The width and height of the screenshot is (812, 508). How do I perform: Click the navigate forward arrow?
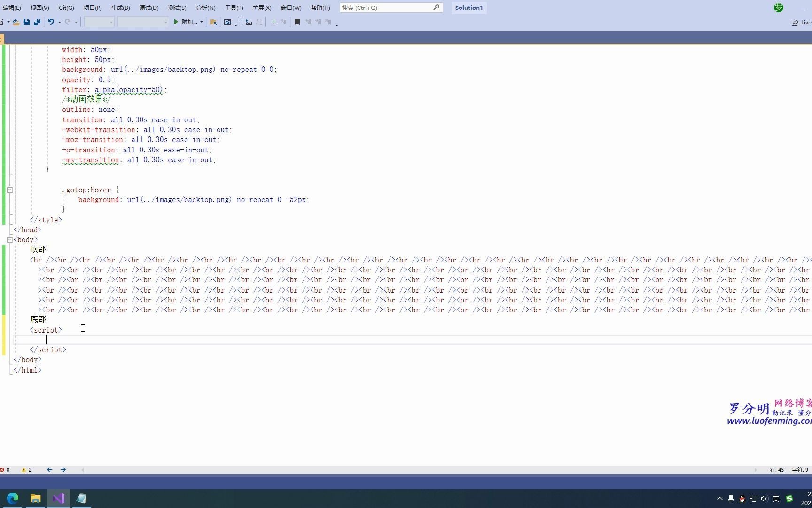(63, 470)
